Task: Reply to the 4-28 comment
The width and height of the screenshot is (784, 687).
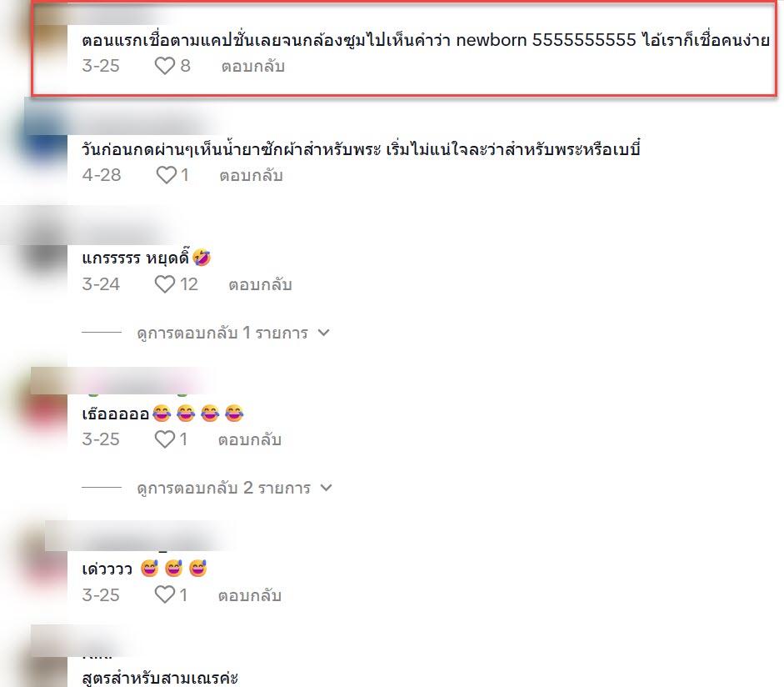Action: click(251, 176)
